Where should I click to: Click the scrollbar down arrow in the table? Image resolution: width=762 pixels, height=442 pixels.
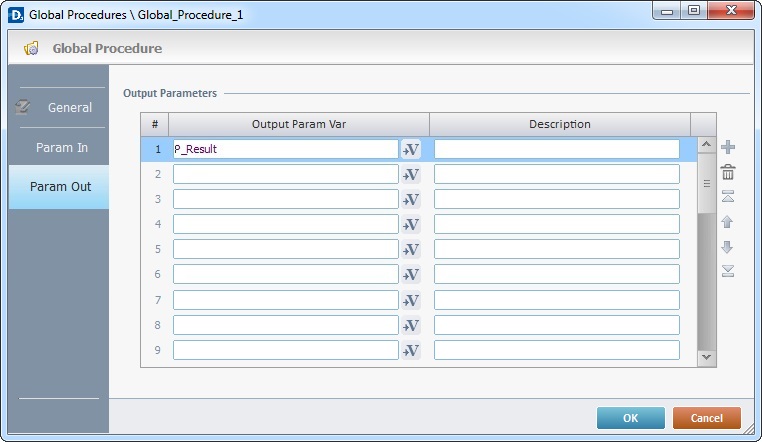pyautogui.click(x=707, y=357)
